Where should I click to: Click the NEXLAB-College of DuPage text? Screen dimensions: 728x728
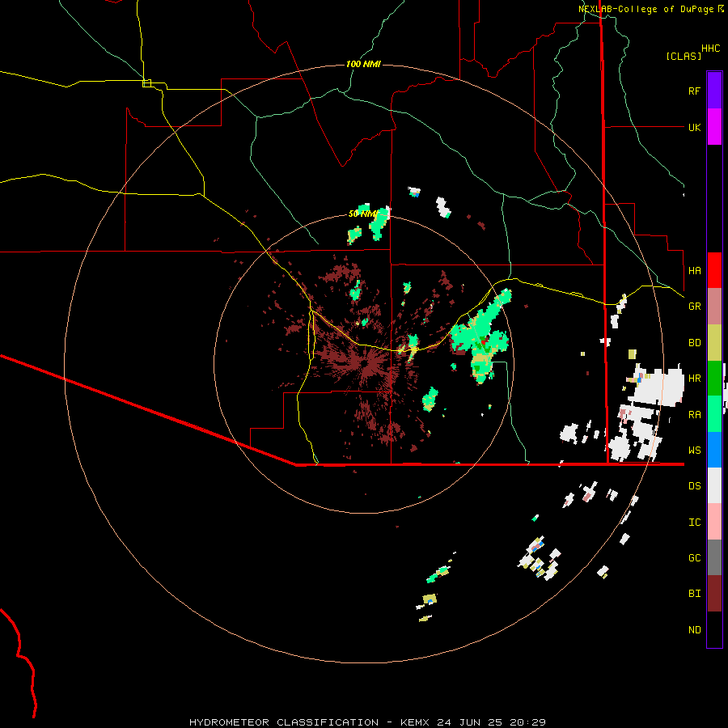click(648, 9)
